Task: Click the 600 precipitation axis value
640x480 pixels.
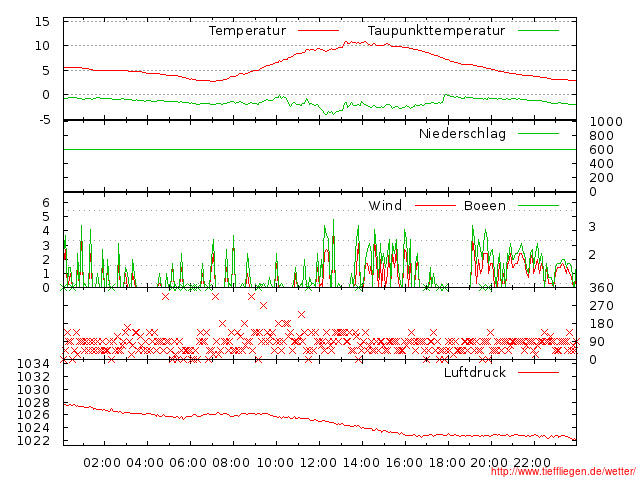Action: point(602,150)
